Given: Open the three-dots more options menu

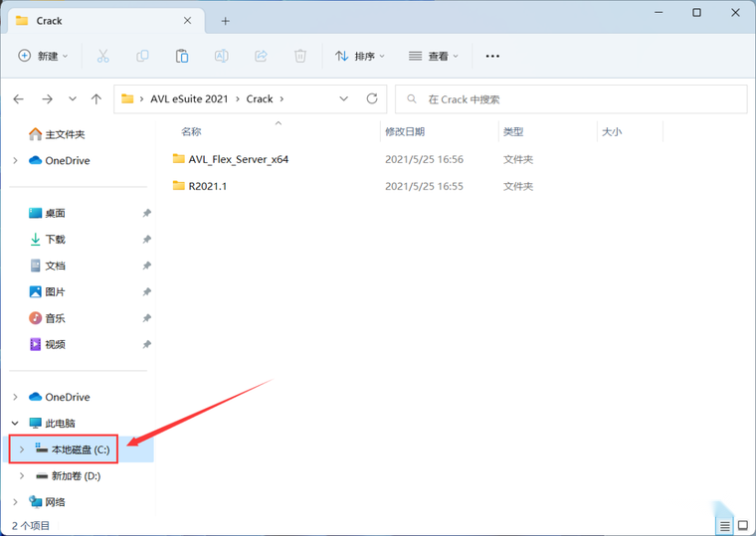Looking at the screenshot, I should coord(492,57).
